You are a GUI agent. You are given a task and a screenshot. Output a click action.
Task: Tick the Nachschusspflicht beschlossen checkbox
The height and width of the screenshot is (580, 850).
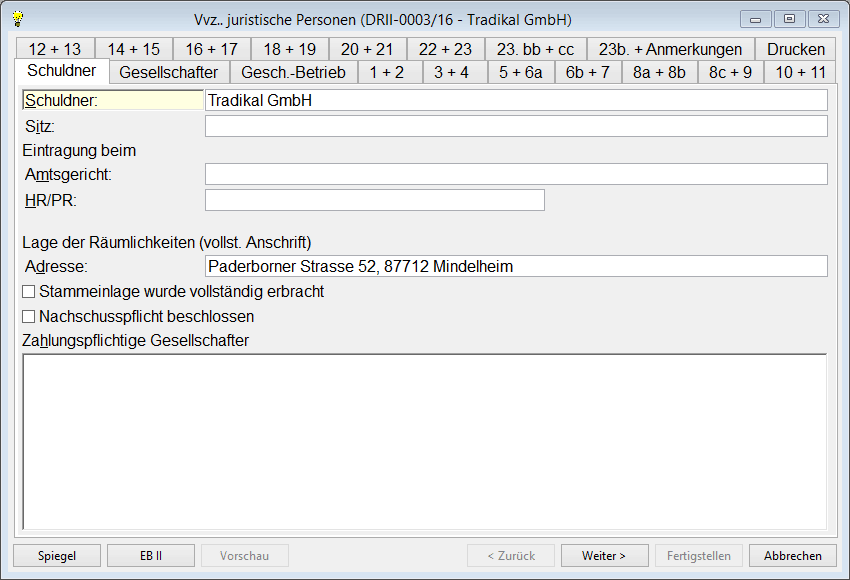(29, 317)
